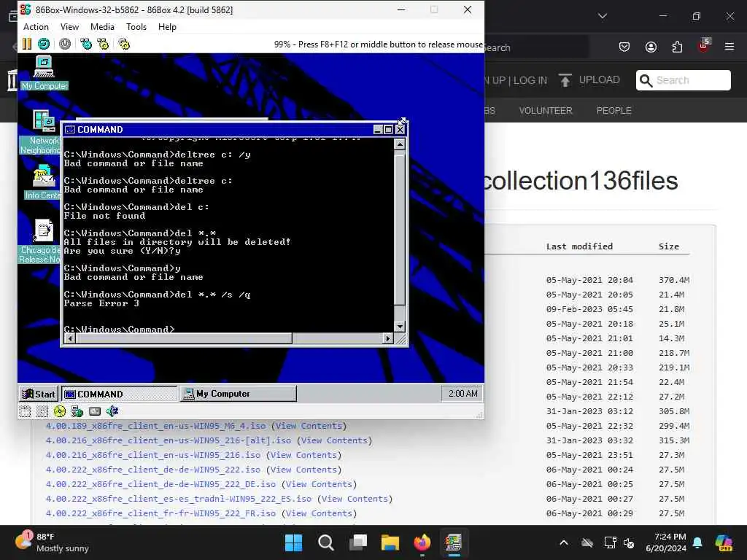Image resolution: width=747 pixels, height=560 pixels.
Task: Open host clock 7:24 PM date panel
Action: click(666, 542)
